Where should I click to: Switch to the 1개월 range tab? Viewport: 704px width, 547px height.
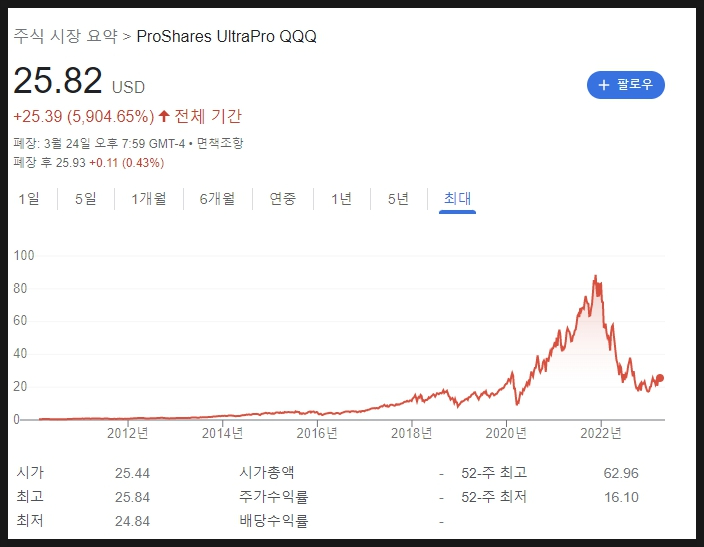pos(149,199)
